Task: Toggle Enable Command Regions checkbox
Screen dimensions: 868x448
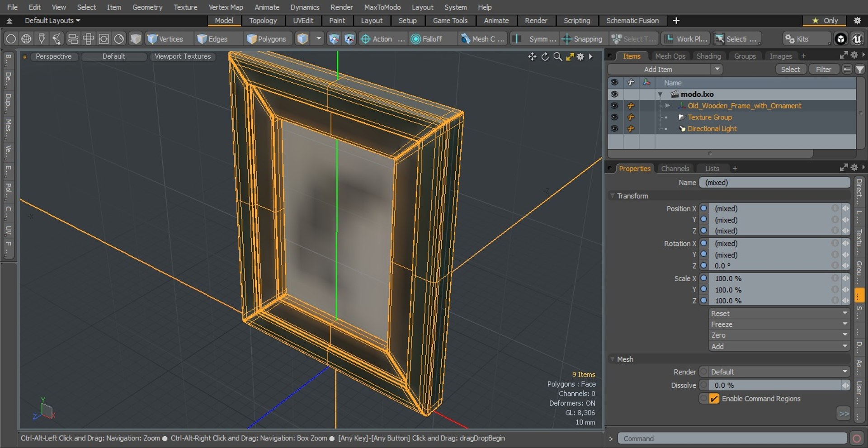Action: (x=714, y=399)
